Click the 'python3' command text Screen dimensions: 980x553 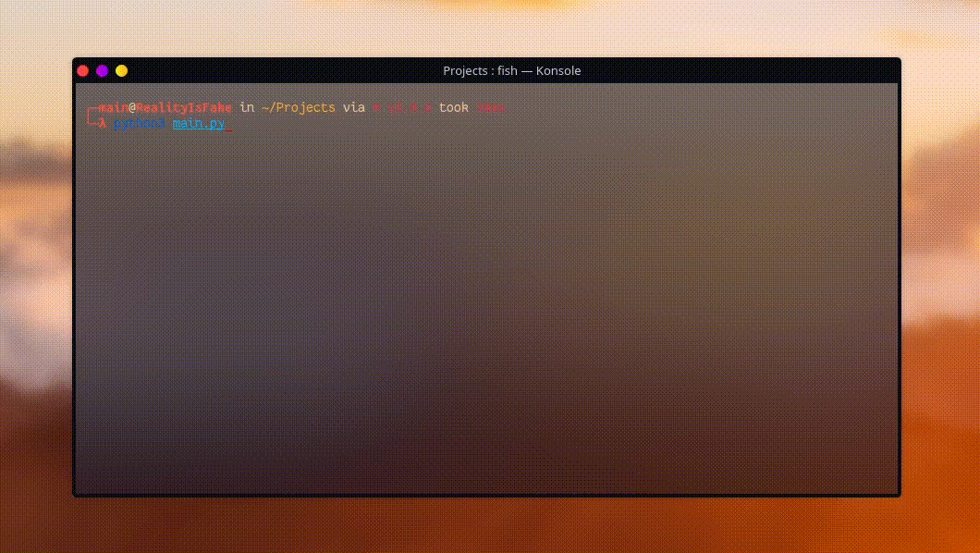click(140, 124)
